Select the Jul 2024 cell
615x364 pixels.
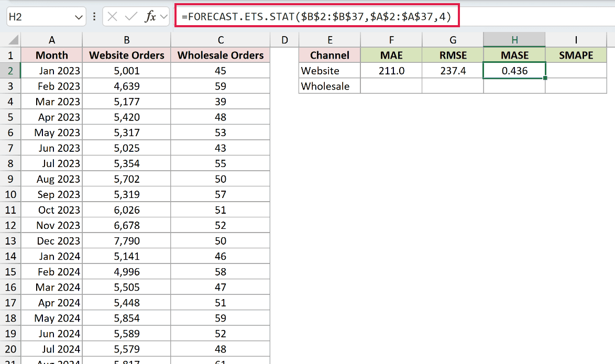pyautogui.click(x=52, y=349)
